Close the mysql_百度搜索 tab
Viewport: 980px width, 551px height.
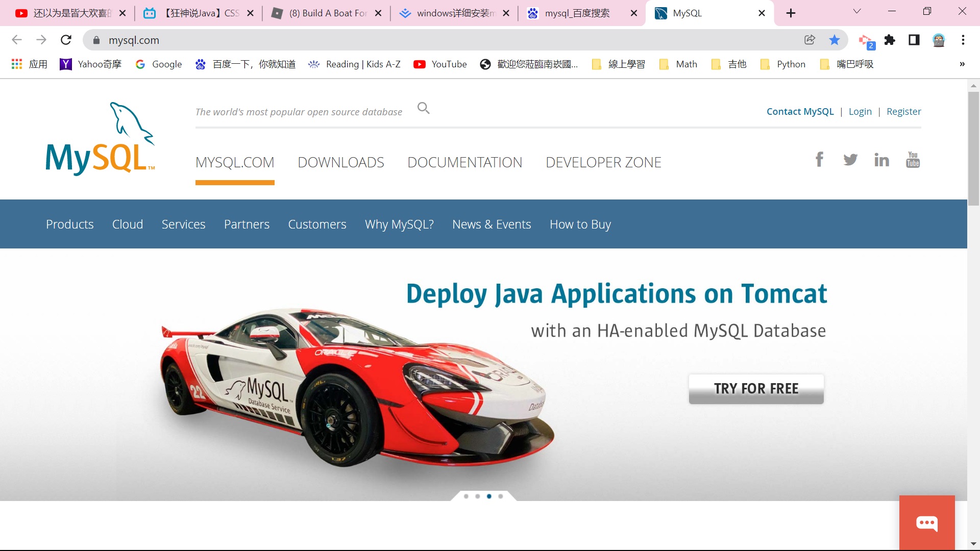(634, 13)
